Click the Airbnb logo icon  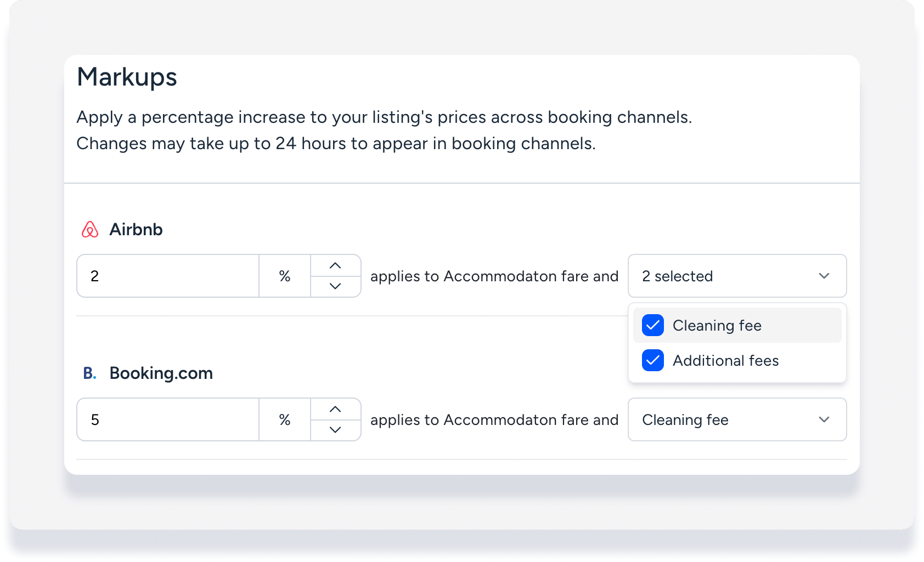tap(90, 229)
